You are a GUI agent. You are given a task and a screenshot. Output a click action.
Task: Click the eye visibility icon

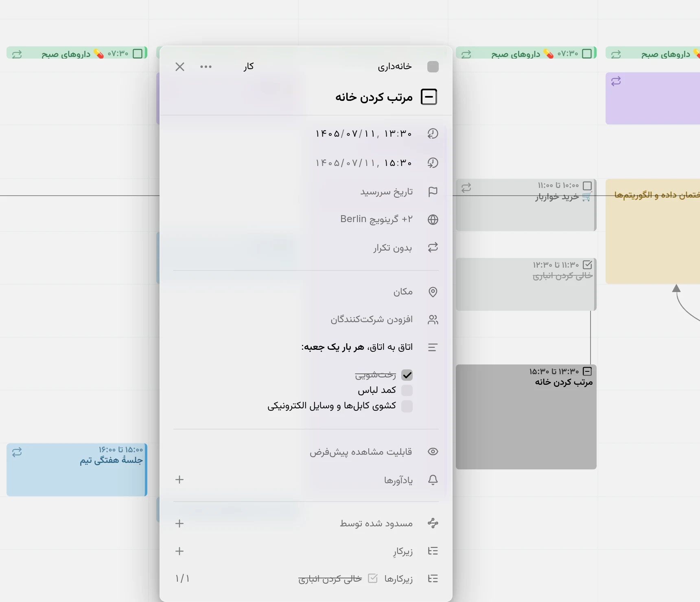433,451
